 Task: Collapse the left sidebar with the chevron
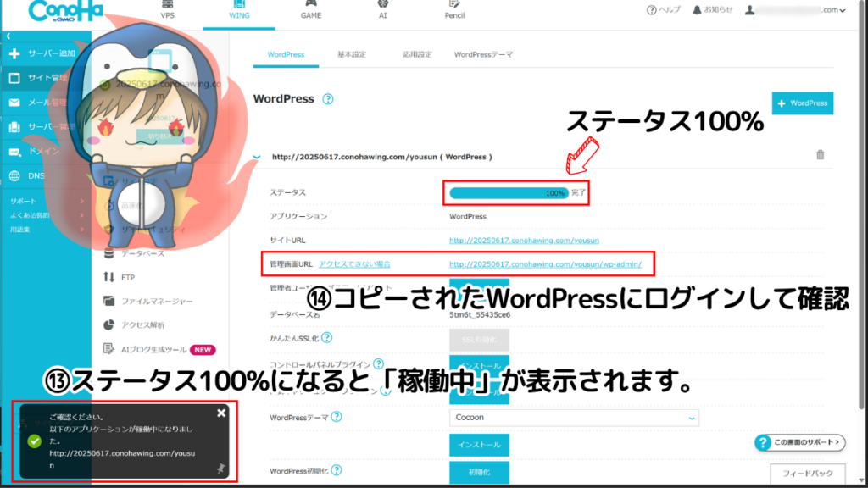(x=8, y=36)
